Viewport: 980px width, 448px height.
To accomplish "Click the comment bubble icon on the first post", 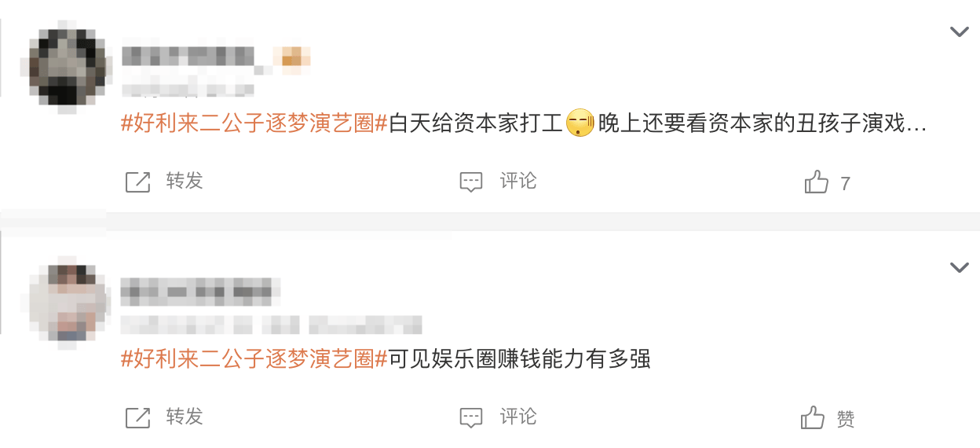I will [x=470, y=182].
